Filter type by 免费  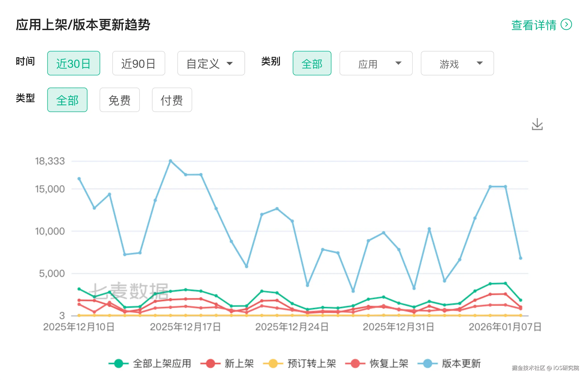(120, 100)
